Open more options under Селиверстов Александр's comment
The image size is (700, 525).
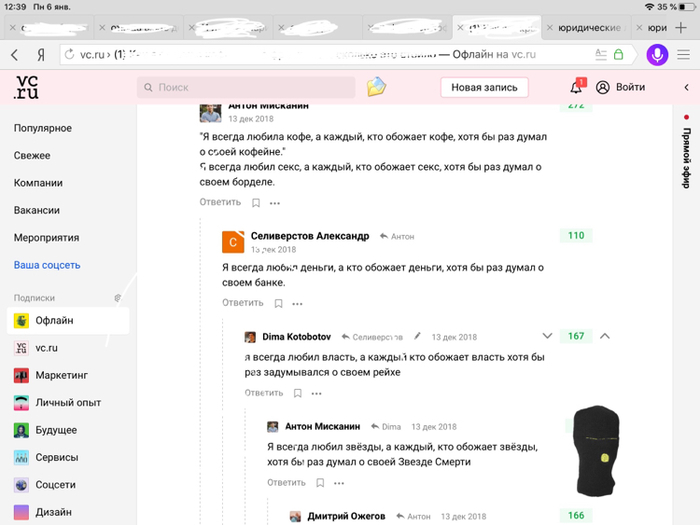(297, 303)
